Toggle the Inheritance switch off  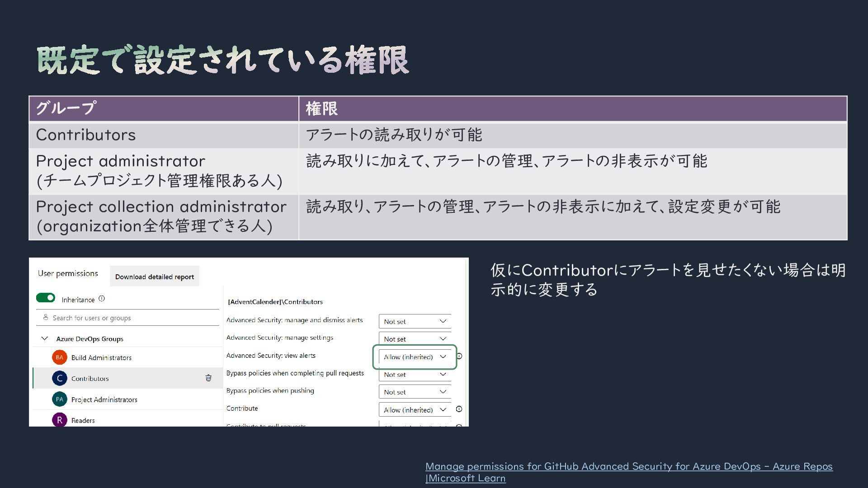[x=46, y=298]
